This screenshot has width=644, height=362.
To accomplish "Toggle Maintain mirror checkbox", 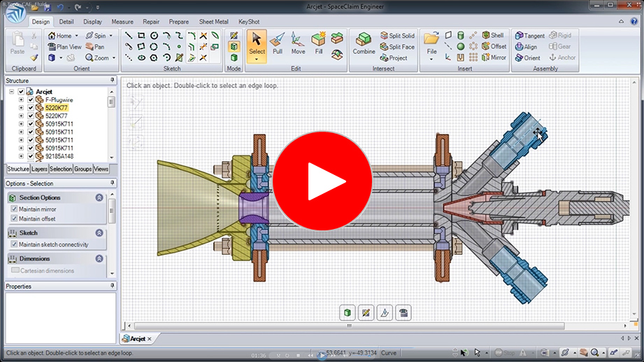I will [15, 209].
